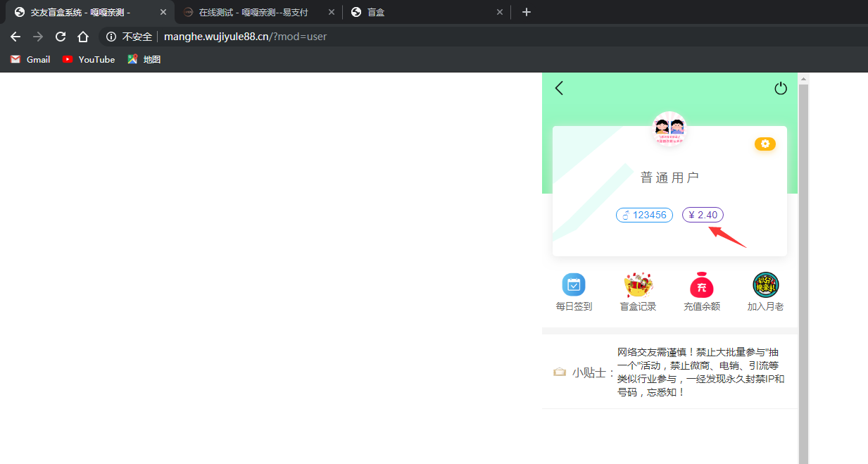Close the 交友盲盒系统 browser tab
Image resolution: width=868 pixels, height=464 pixels.
[x=163, y=12]
